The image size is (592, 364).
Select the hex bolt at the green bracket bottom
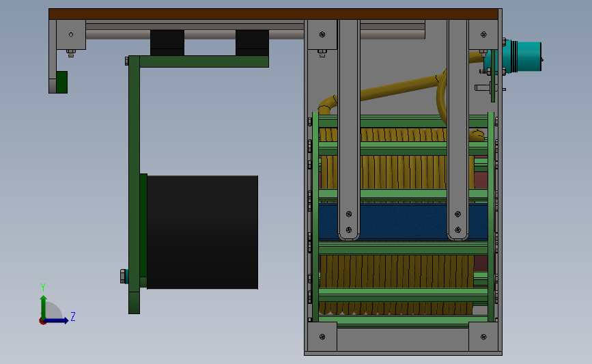[123, 277]
